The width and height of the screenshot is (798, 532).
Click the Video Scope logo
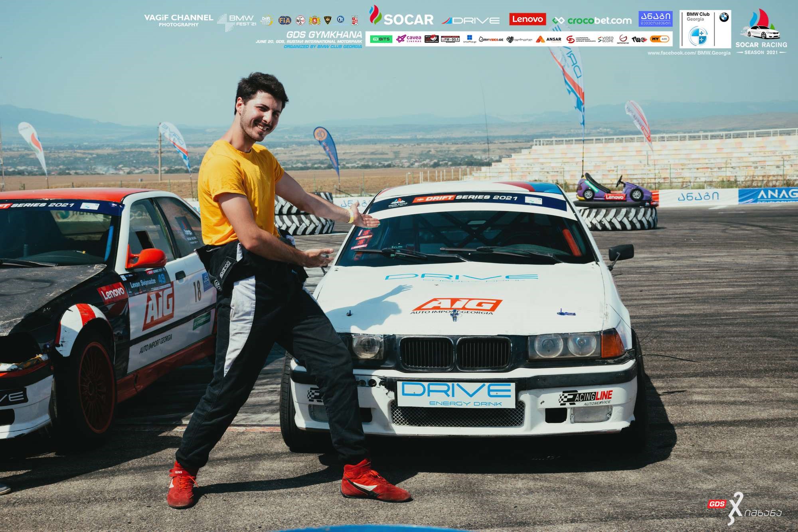click(606, 39)
